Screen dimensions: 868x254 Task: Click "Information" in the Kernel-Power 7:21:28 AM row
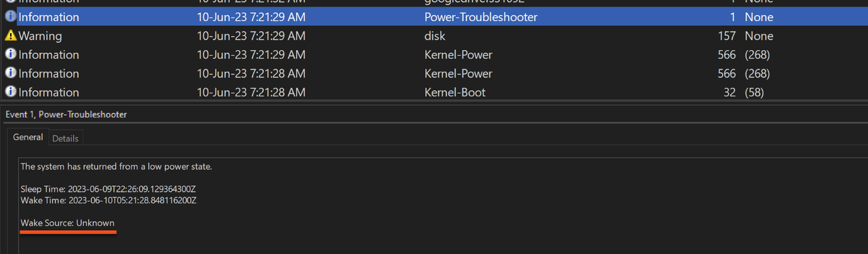pos(49,73)
